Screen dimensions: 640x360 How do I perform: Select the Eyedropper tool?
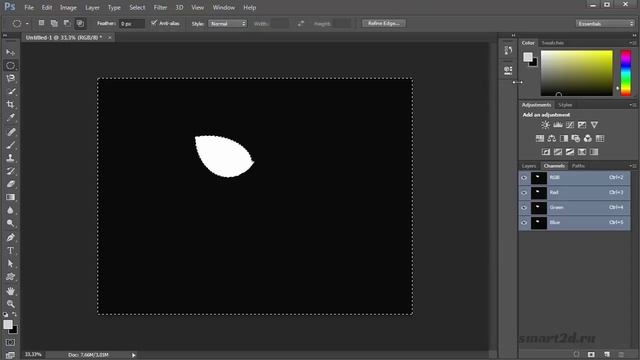coord(11,118)
